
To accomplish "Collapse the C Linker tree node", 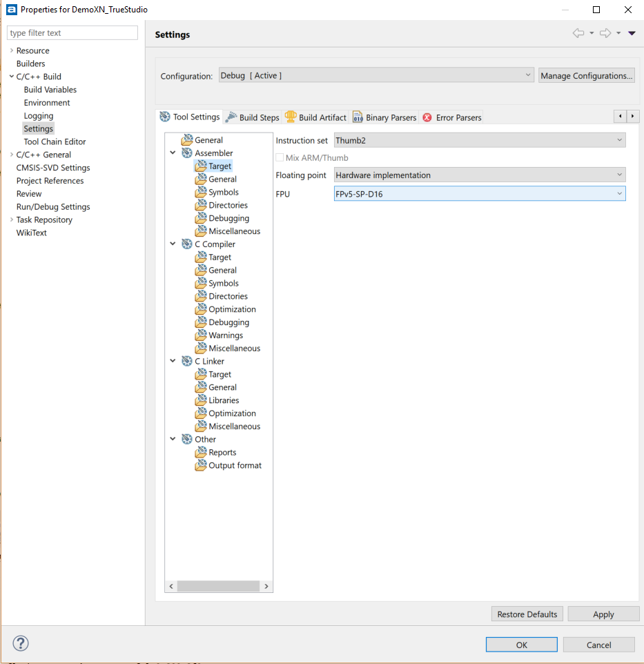I will [173, 361].
